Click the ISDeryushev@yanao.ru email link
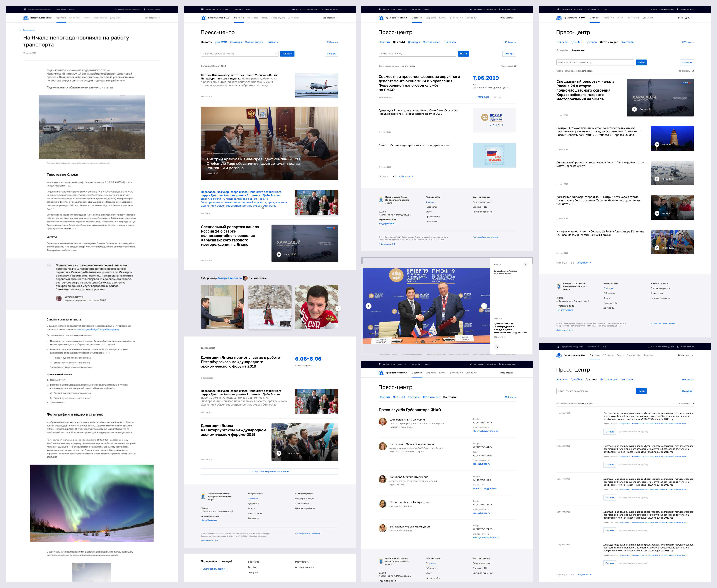 click(x=485, y=431)
